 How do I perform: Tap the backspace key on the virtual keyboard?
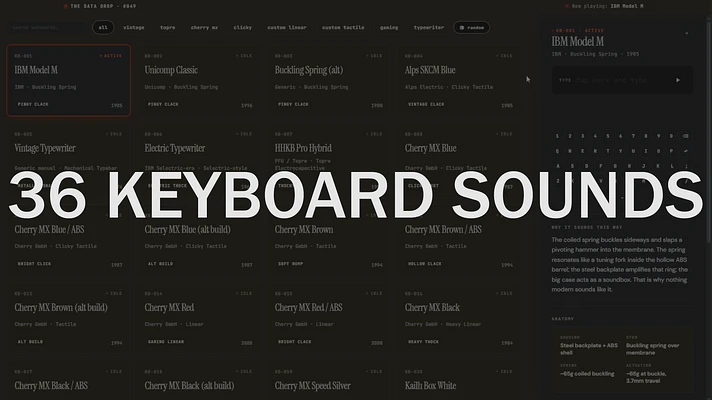tap(685, 136)
